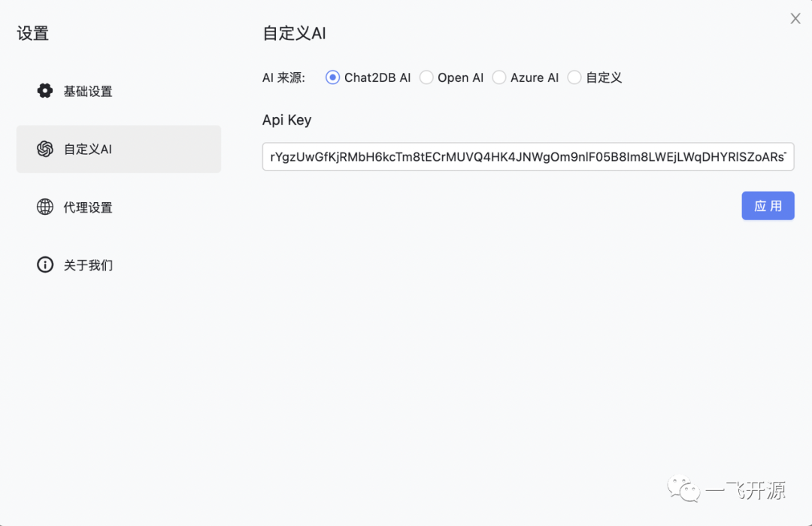This screenshot has height=526, width=812.
Task: Click the globe icon for proxy settings
Action: [45, 207]
